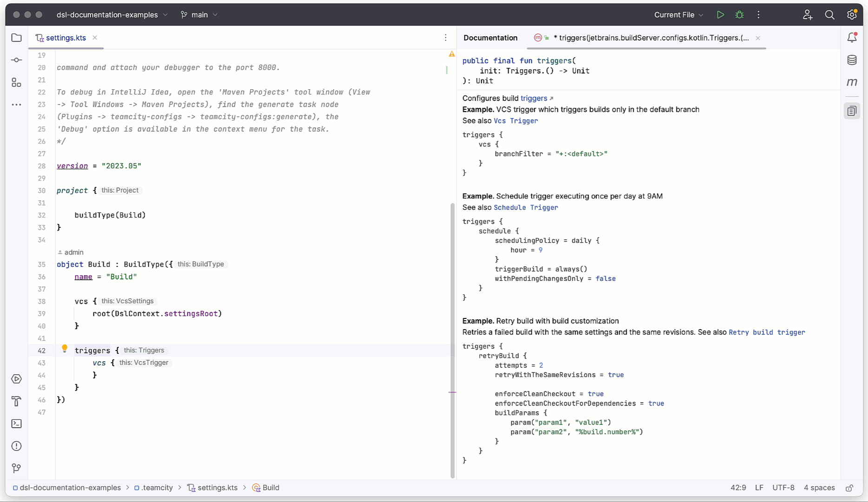Open the Commit tool window

tap(16, 60)
